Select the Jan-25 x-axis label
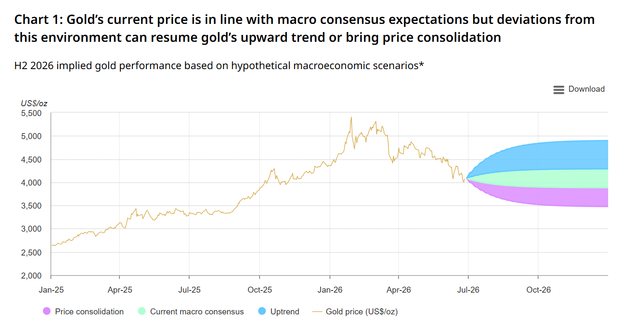The width and height of the screenshot is (644, 334). pos(51,290)
